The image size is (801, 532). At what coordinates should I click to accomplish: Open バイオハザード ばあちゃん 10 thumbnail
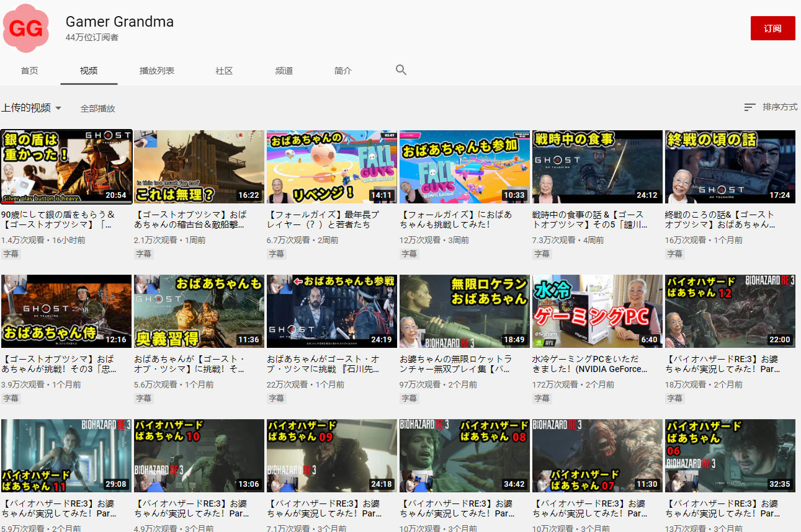(199, 456)
